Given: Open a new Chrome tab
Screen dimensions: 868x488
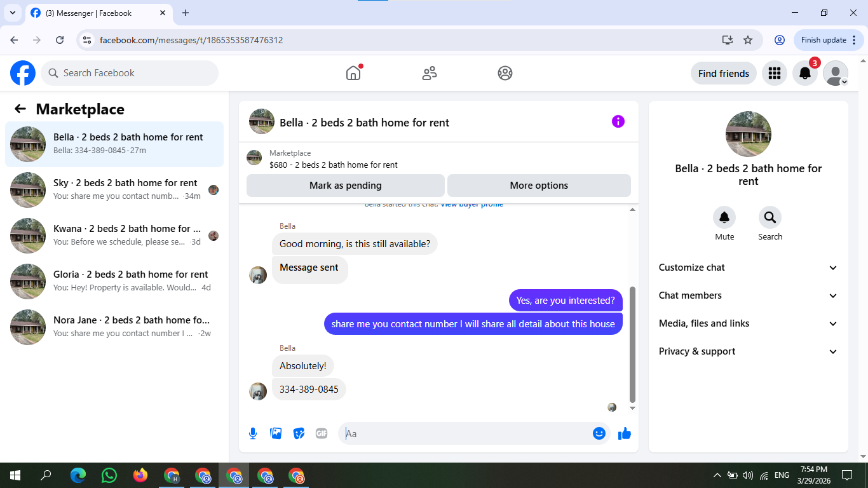Looking at the screenshot, I should click(x=186, y=13).
